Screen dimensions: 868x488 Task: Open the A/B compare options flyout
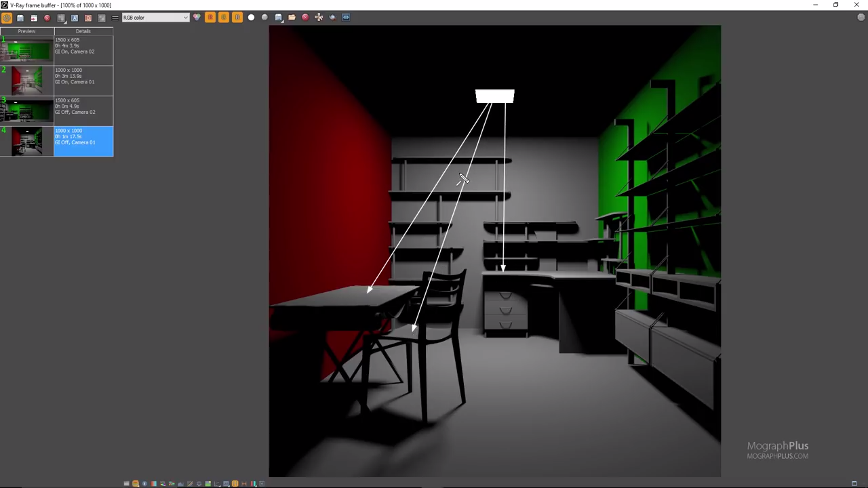(x=66, y=22)
